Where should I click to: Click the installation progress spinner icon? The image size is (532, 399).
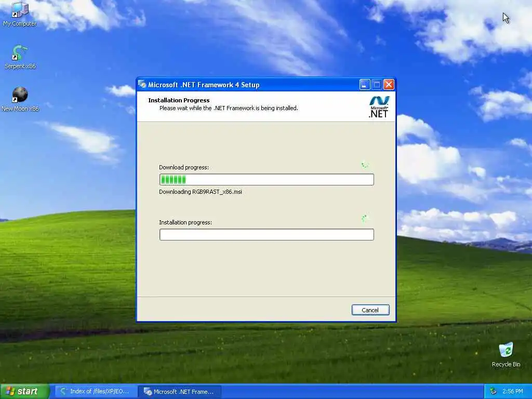365,218
